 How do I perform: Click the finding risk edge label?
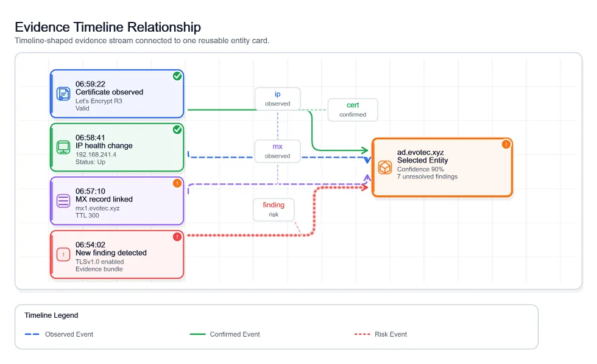coord(274,209)
